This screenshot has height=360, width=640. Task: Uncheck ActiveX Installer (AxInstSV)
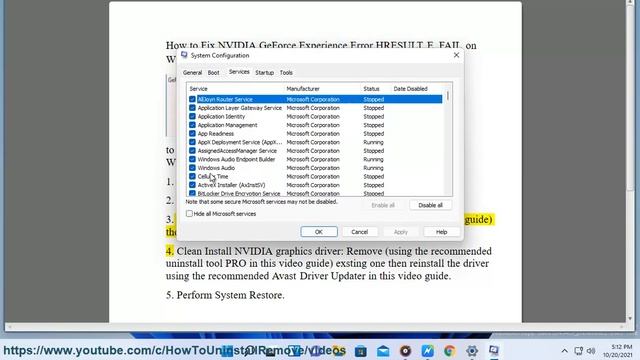click(192, 185)
